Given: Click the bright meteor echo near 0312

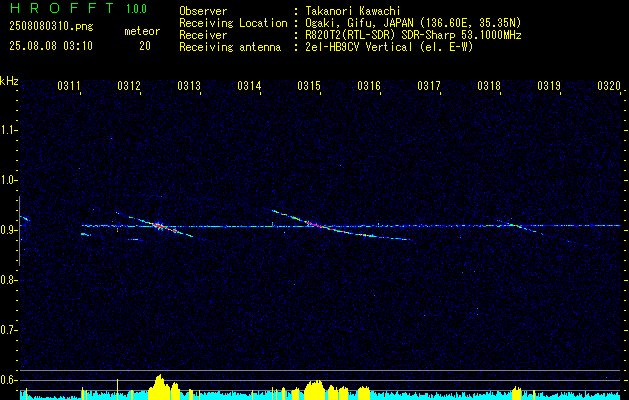Looking at the screenshot, I should coord(160,226).
